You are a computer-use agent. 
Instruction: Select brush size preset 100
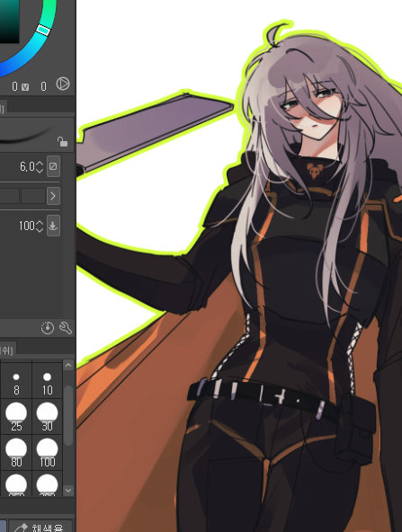coord(47,452)
